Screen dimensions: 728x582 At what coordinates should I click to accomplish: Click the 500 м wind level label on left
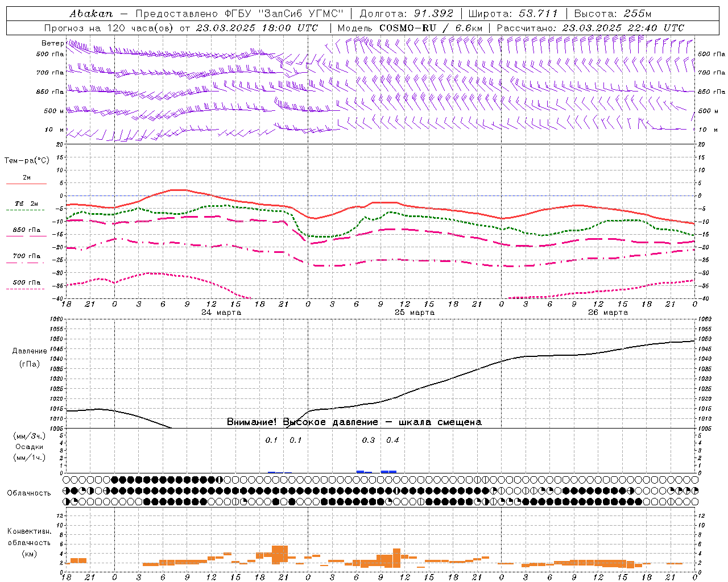click(x=54, y=111)
